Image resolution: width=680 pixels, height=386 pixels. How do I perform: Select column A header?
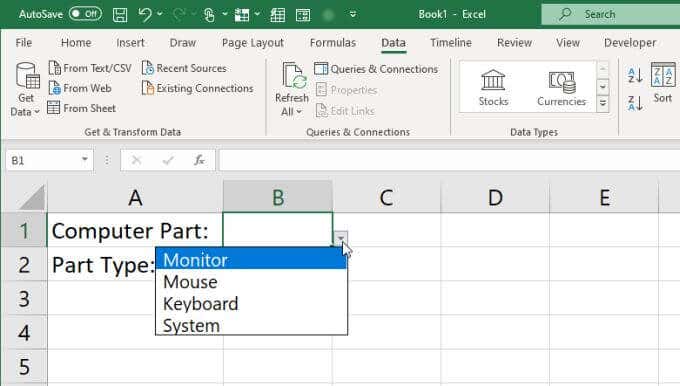click(x=135, y=198)
